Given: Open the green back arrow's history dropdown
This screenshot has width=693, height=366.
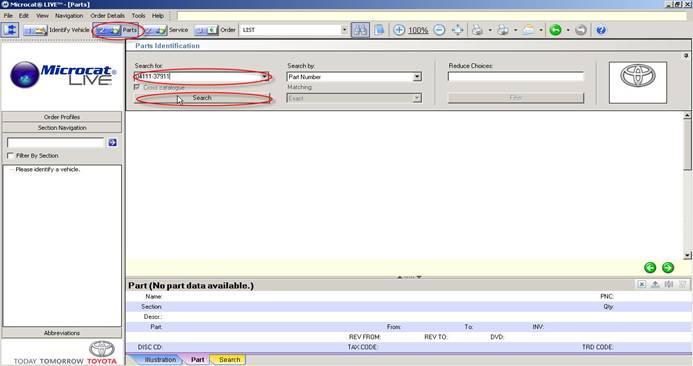Looking at the screenshot, I should (568, 30).
